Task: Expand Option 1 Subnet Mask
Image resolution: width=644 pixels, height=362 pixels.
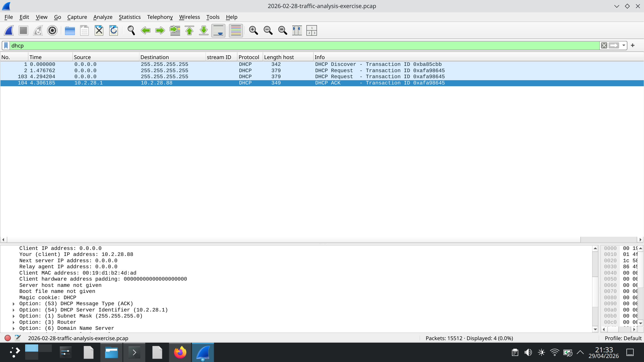Action: coord(14,316)
